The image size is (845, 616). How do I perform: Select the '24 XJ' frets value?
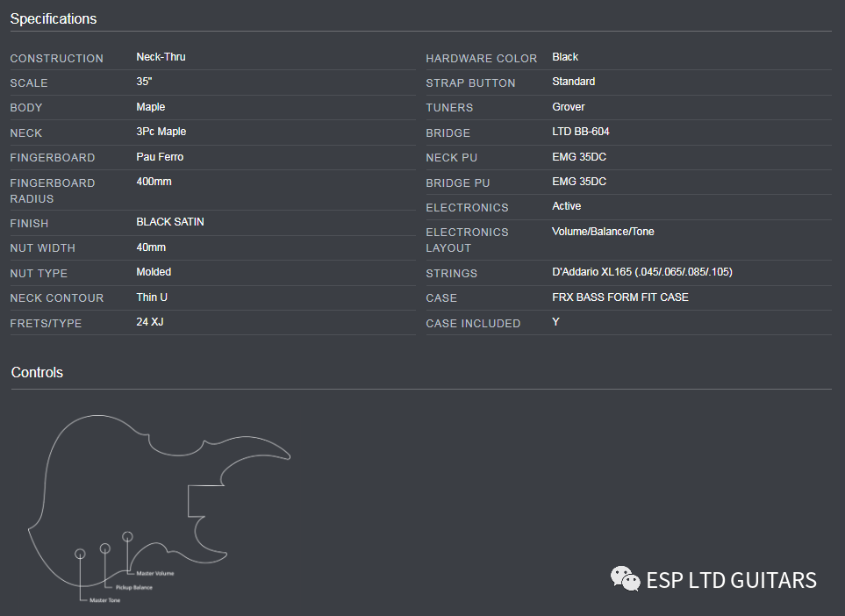point(150,322)
